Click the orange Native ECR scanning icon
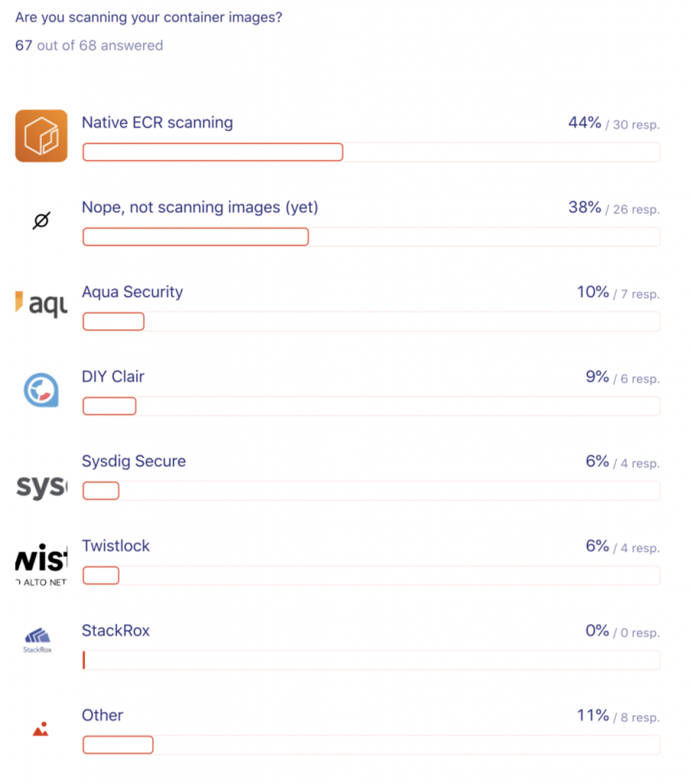 41,136
